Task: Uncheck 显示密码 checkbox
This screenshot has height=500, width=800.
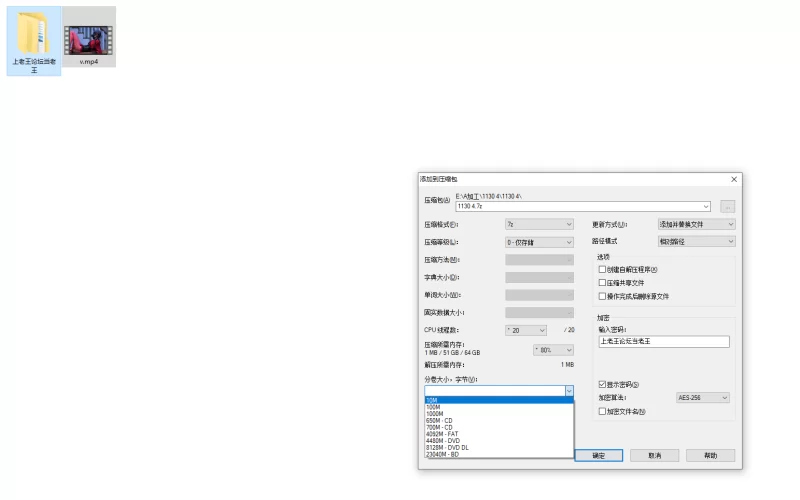Action: 602,384
